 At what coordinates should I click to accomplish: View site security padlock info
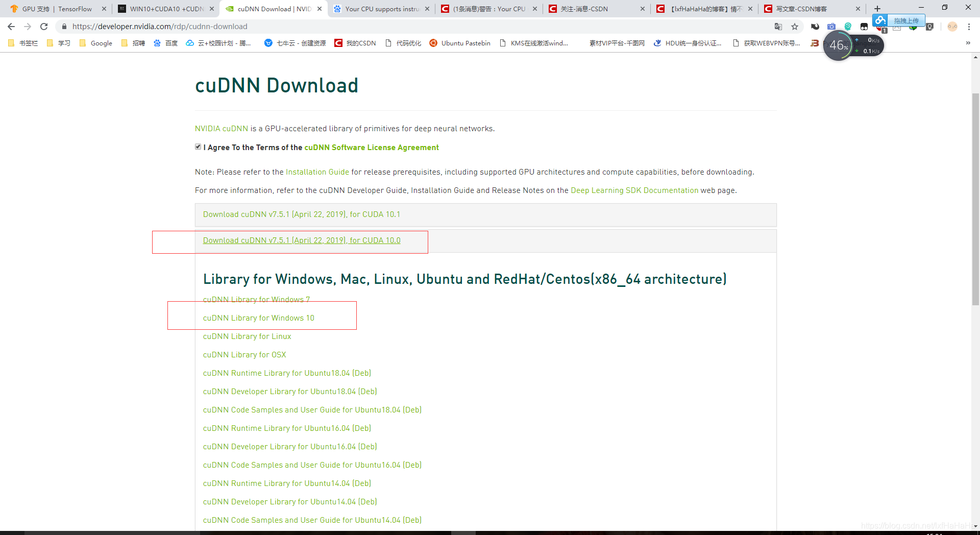point(64,27)
